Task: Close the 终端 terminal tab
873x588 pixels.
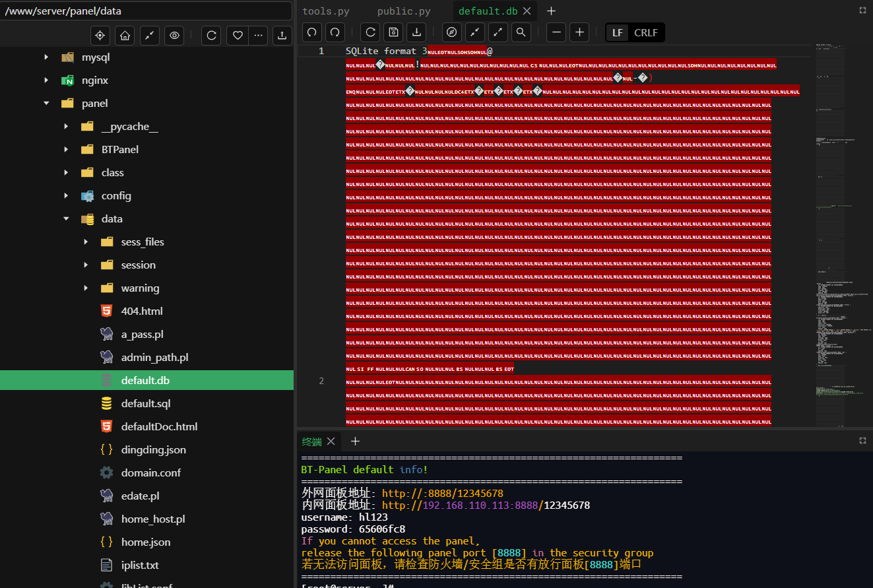Action: tap(331, 441)
